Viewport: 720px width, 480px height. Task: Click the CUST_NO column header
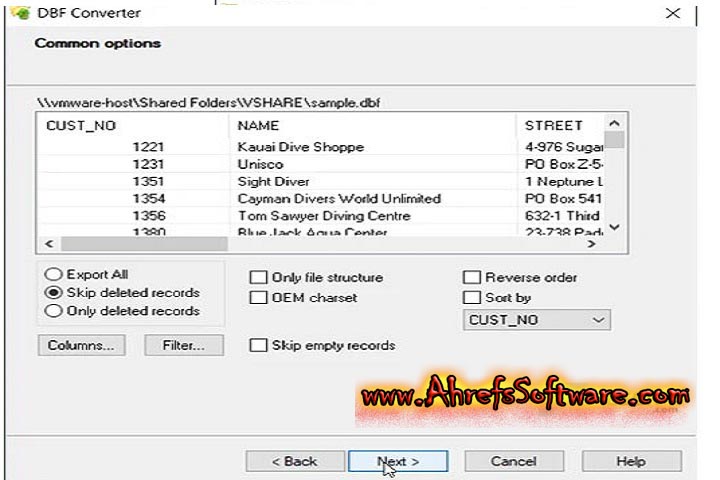tap(133, 125)
